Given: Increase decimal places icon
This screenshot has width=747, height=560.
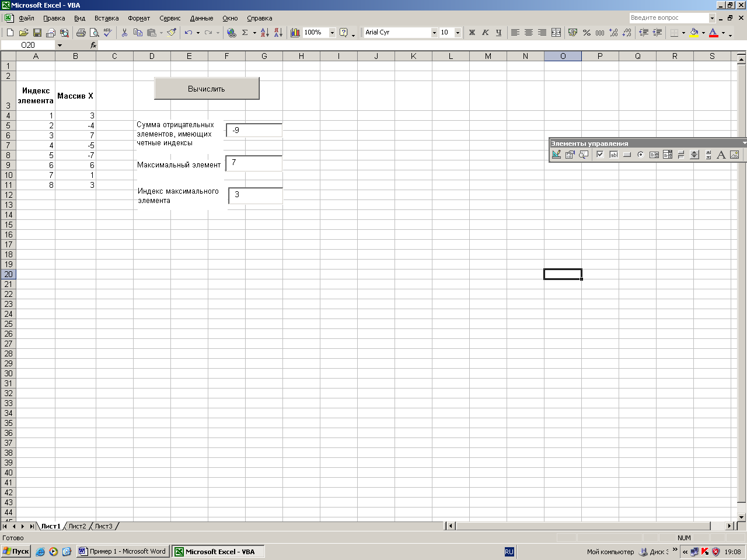Looking at the screenshot, I should click(613, 33).
